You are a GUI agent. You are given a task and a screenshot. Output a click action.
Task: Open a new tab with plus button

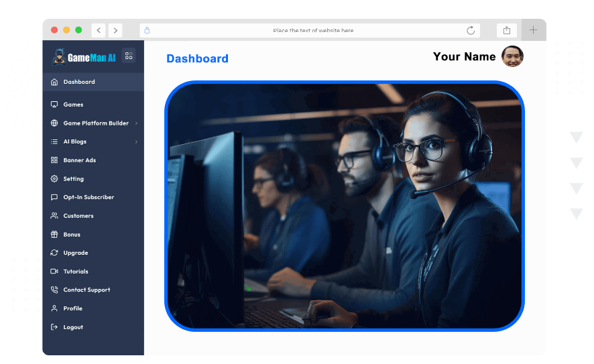[x=534, y=30]
